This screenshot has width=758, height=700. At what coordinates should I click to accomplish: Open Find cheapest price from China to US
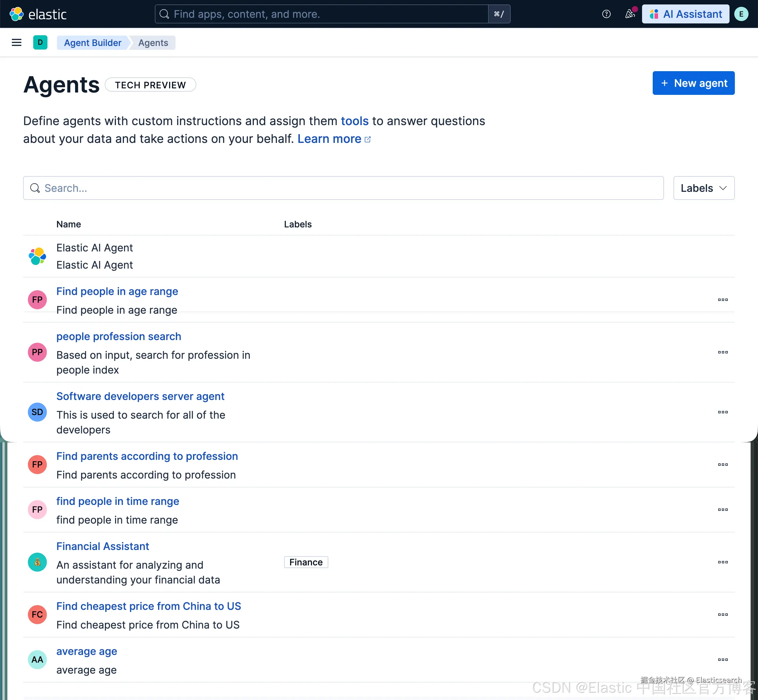tap(149, 606)
